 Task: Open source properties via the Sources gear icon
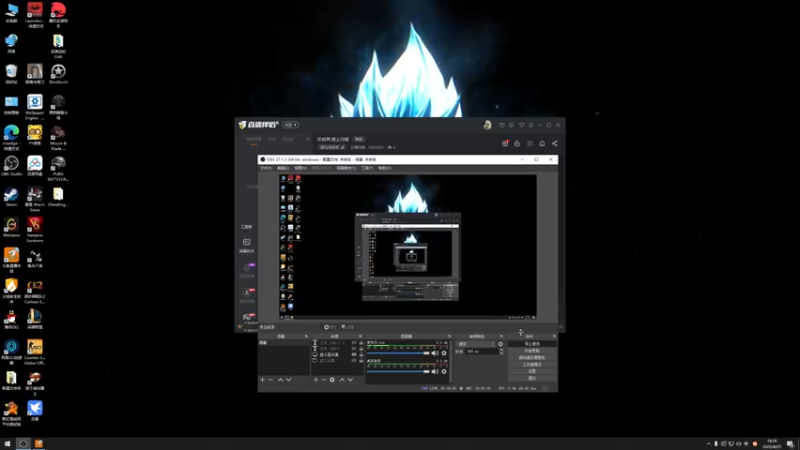[x=332, y=380]
